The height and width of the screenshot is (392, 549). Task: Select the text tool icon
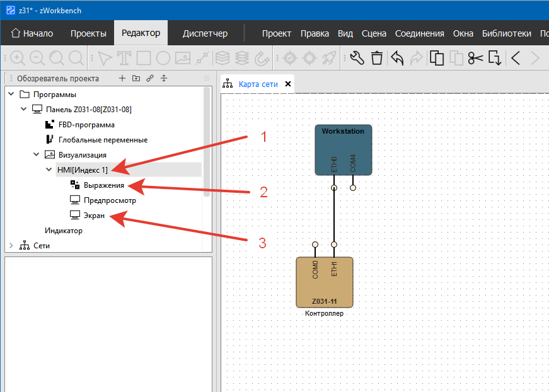(124, 59)
